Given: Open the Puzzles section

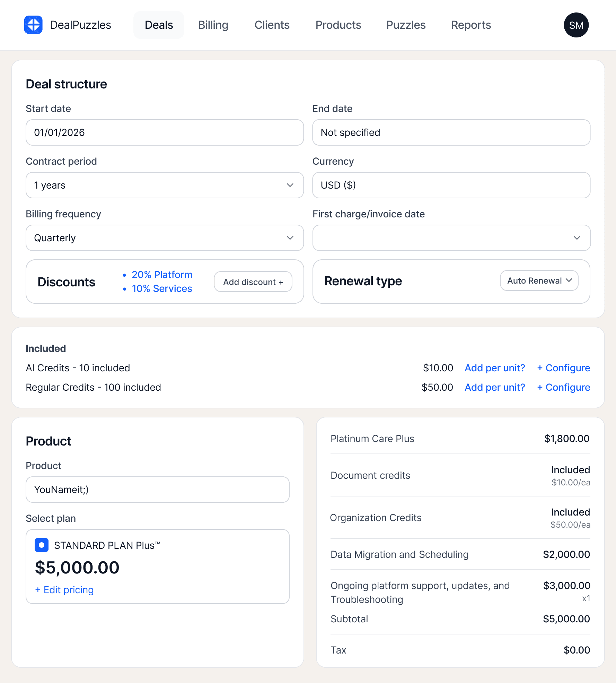Looking at the screenshot, I should [x=405, y=25].
